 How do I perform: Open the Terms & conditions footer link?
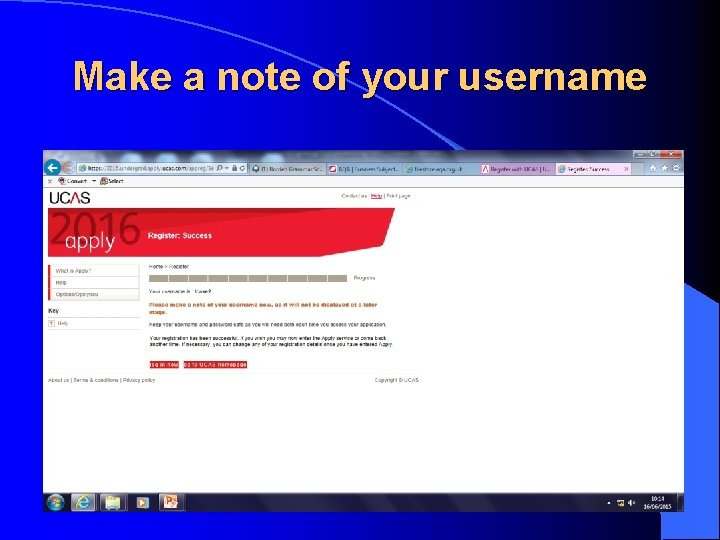tap(96, 380)
